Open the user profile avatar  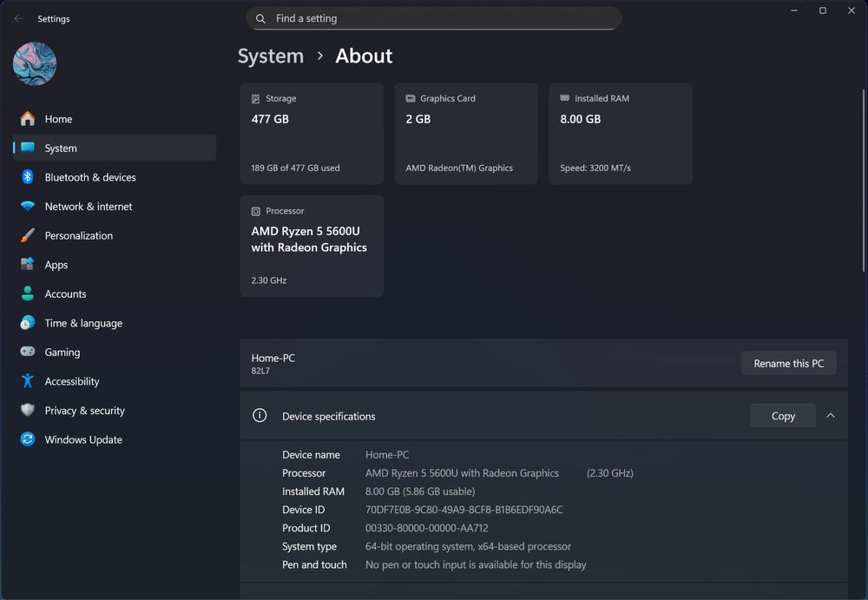35,63
